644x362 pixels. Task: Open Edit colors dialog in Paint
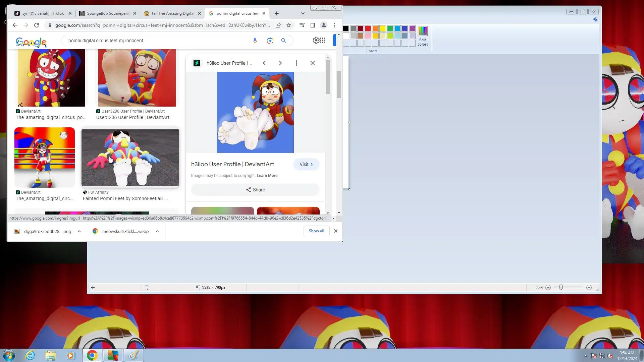[423, 36]
